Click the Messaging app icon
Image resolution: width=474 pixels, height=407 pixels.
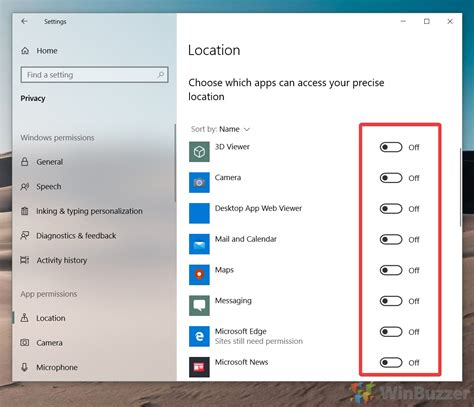199,305
